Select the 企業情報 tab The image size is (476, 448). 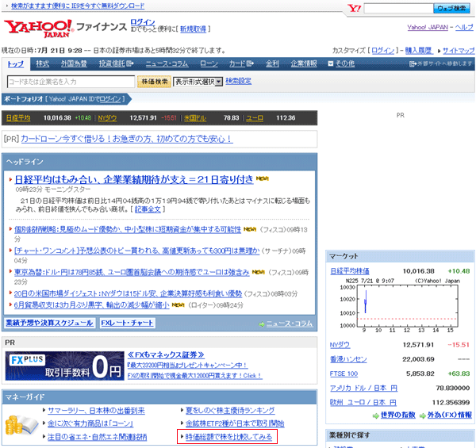(303, 63)
